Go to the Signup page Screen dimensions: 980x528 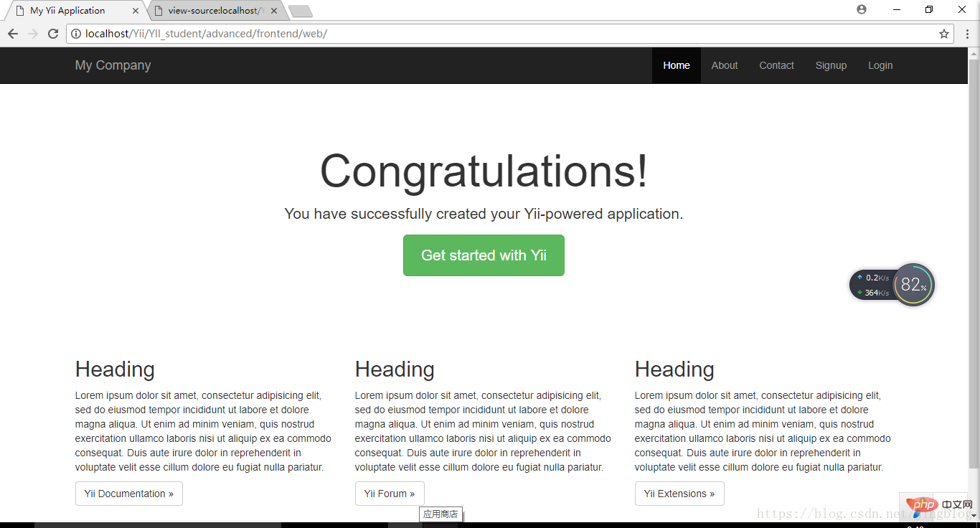(x=831, y=65)
